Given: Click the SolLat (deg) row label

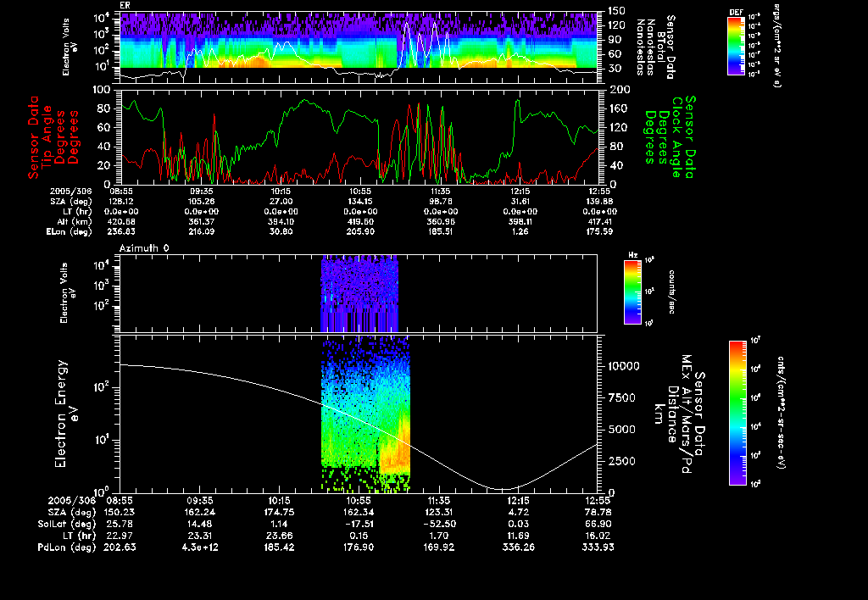Looking at the screenshot, I should coord(66,524).
